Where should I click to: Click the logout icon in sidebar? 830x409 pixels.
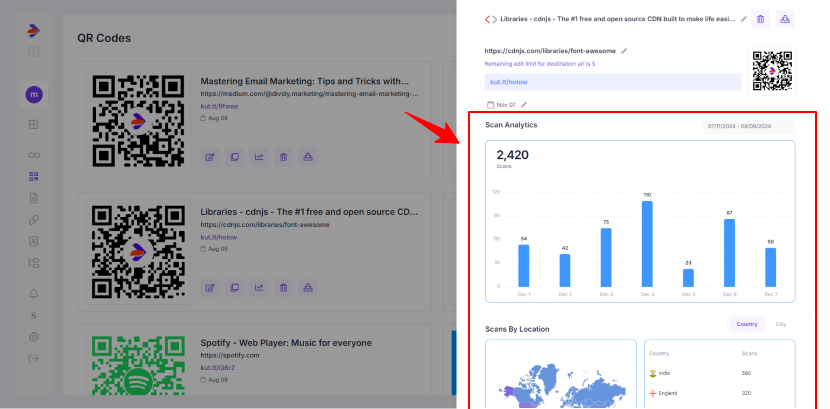(x=34, y=359)
